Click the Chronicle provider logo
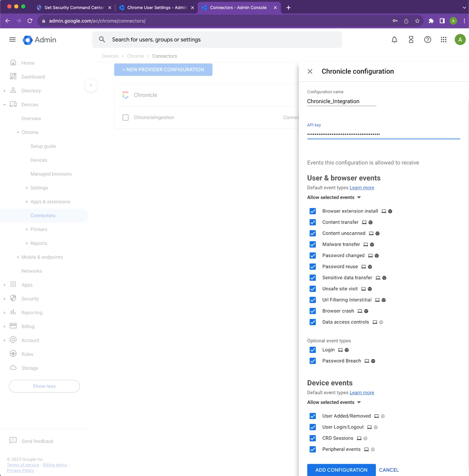The width and height of the screenshot is (469, 476). point(125,95)
